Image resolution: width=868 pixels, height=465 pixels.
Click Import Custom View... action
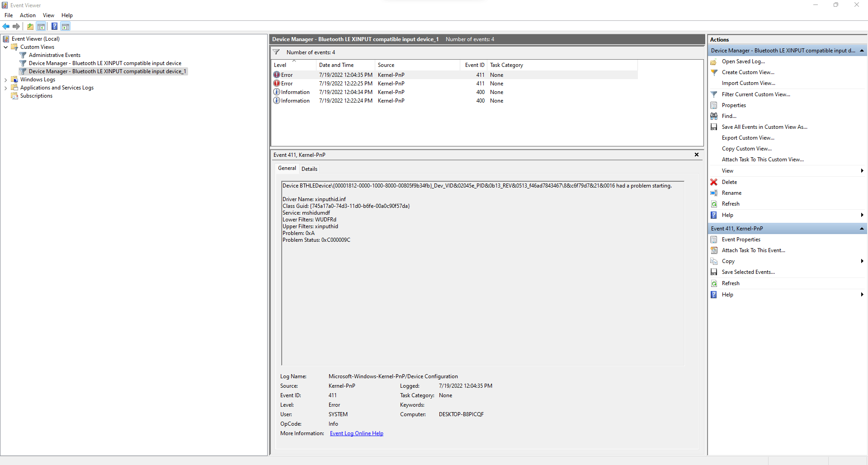point(748,83)
